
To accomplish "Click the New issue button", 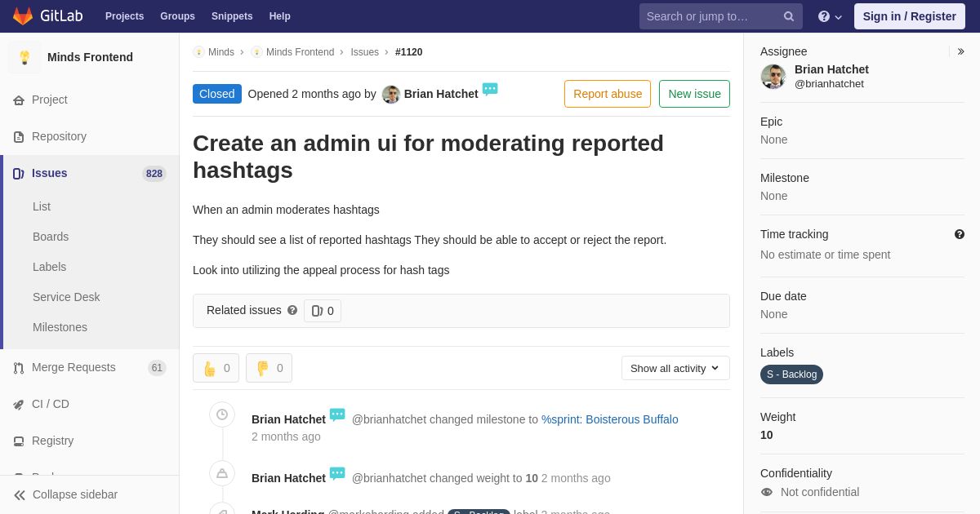I will point(694,94).
